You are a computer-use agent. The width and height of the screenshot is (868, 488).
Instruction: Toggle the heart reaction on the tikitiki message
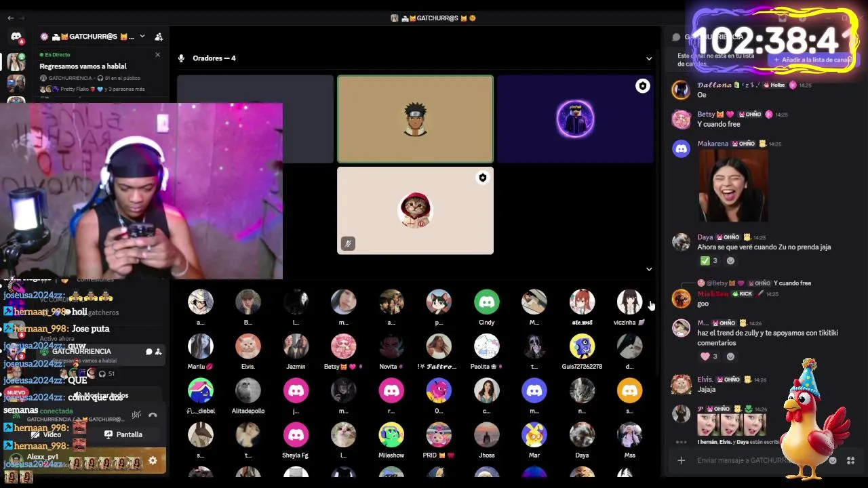709,357
